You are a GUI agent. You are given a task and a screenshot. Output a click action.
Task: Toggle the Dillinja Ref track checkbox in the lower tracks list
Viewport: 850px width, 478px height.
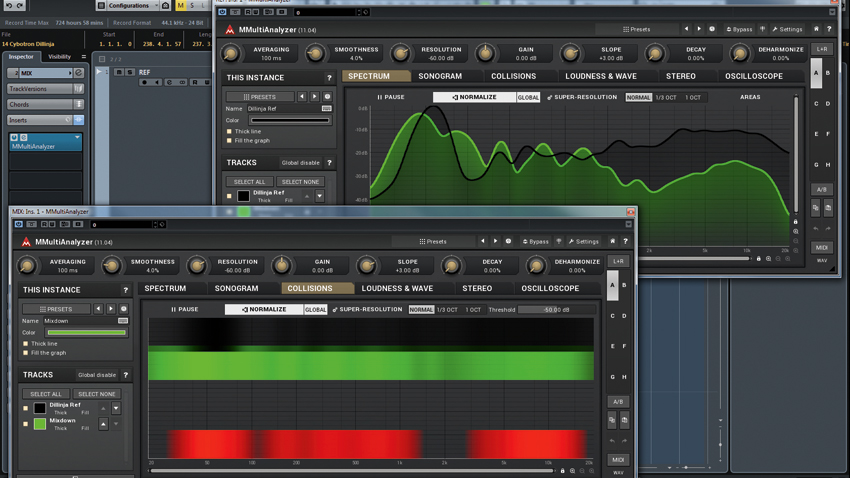tap(25, 408)
